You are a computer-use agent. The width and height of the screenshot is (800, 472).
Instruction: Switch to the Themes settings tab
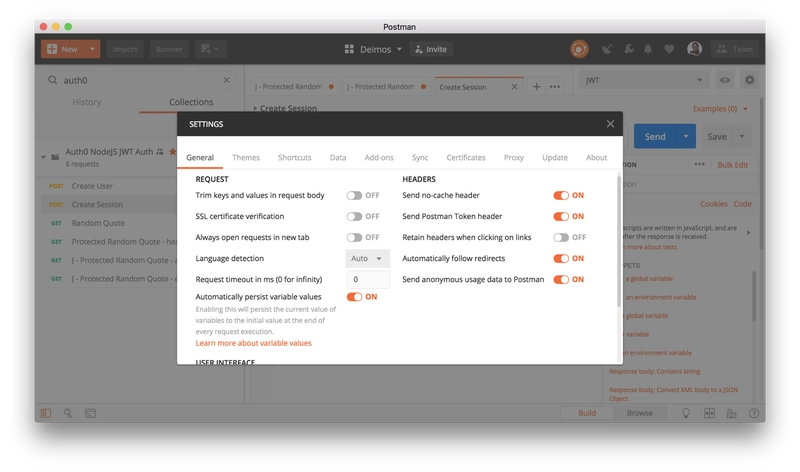(x=246, y=158)
